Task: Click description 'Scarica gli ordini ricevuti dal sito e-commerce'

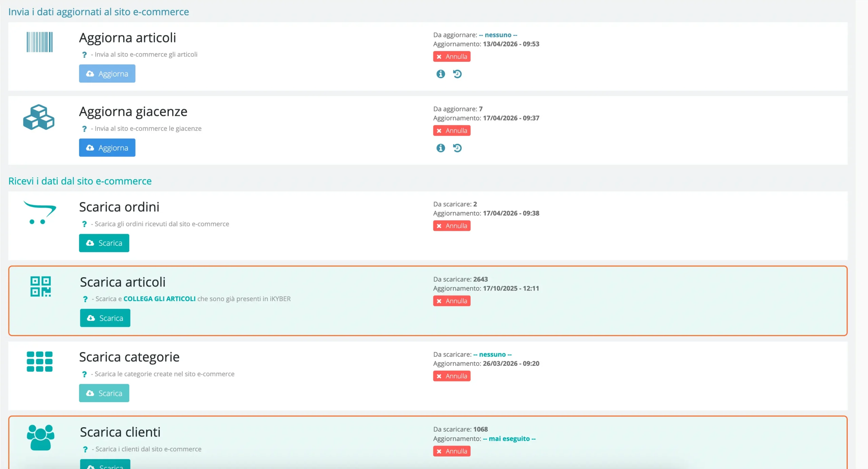Action: pyautogui.click(x=162, y=224)
